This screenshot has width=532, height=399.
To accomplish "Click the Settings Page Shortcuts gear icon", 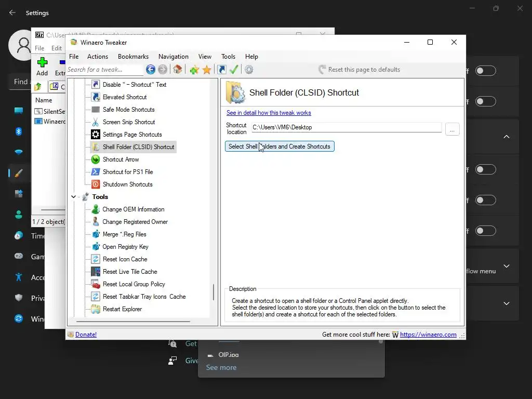I will (x=96, y=135).
